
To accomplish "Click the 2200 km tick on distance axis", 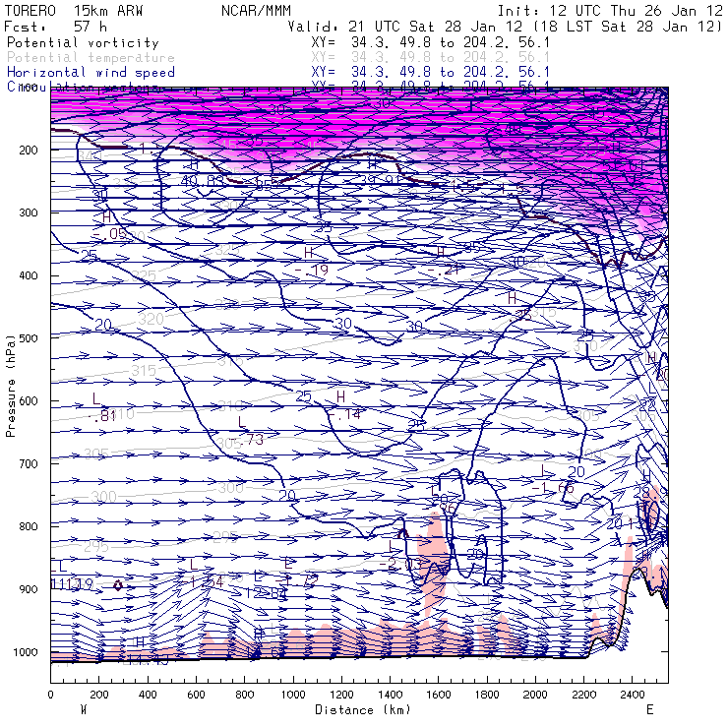I will (584, 695).
